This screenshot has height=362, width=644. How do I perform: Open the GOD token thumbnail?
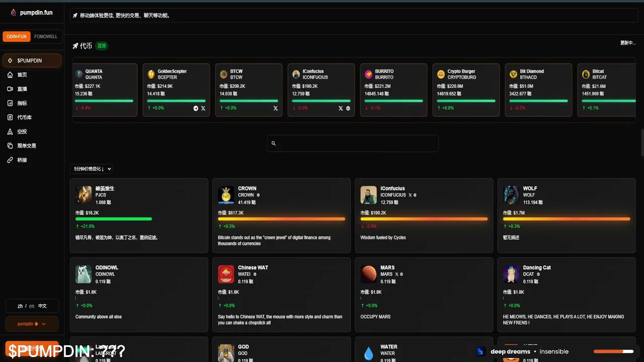(x=226, y=353)
